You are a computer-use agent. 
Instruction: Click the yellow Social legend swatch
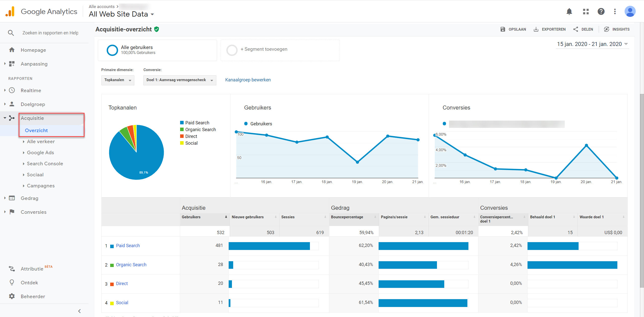[x=182, y=143]
